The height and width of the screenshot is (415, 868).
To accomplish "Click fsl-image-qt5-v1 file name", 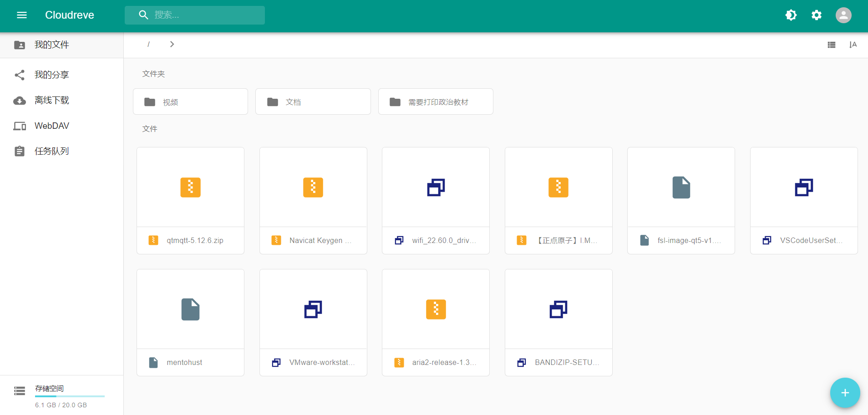I will 689,240.
